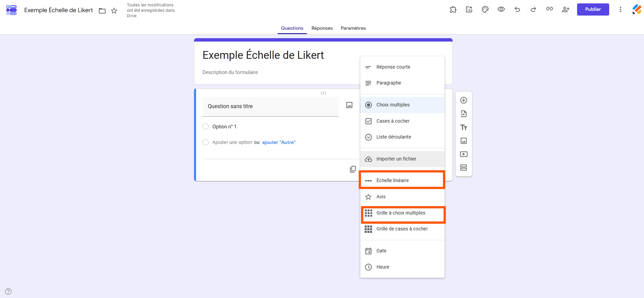Image resolution: width=644 pixels, height=298 pixels.
Task: Open the help question mark icon
Action: coord(8,291)
